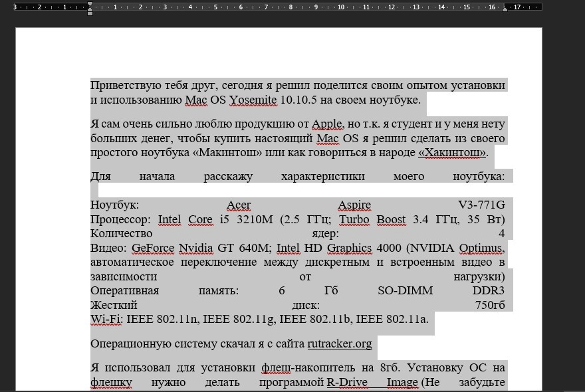
Task: Click the word "Boost"
Action: (391, 219)
